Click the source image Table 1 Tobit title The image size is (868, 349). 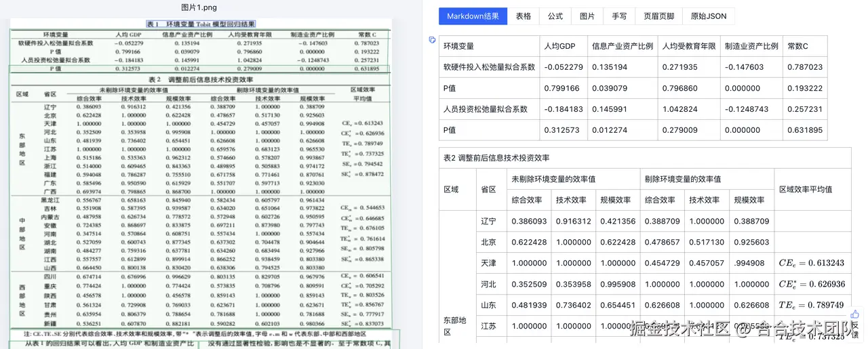tap(200, 24)
